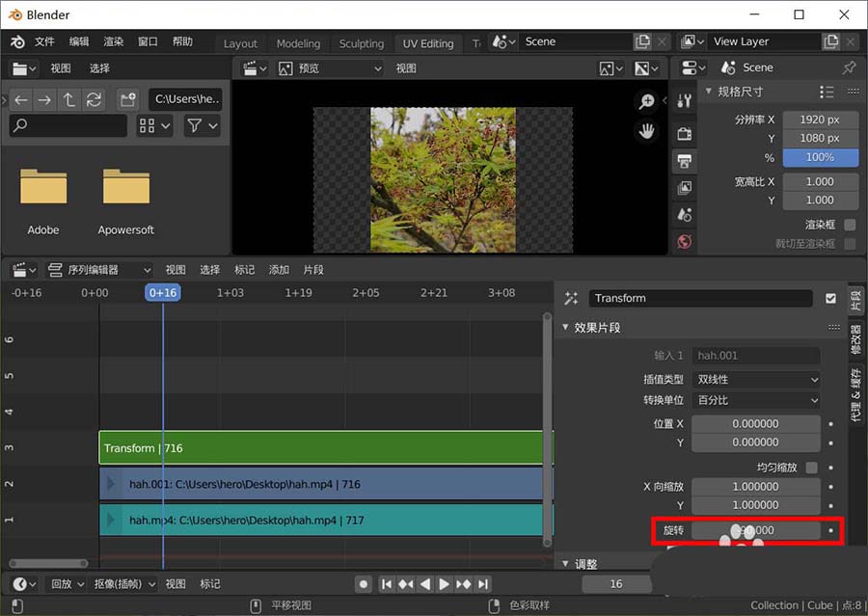Click the Tool settings wrench icon

(685, 101)
